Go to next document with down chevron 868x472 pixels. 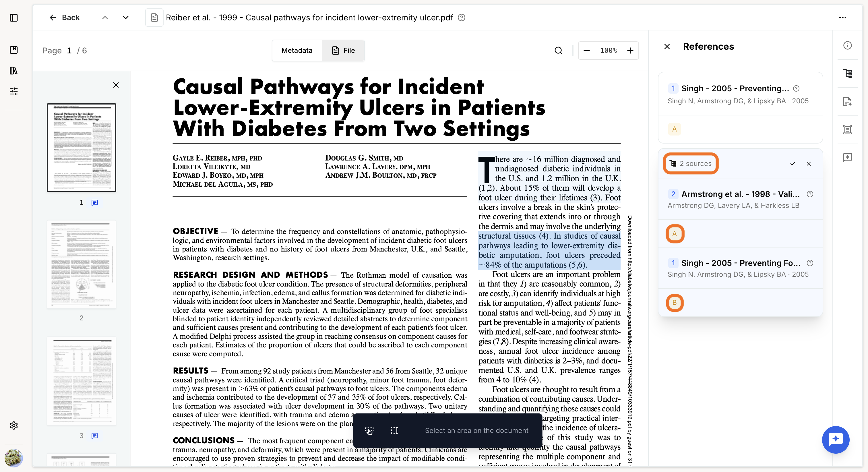click(x=126, y=18)
